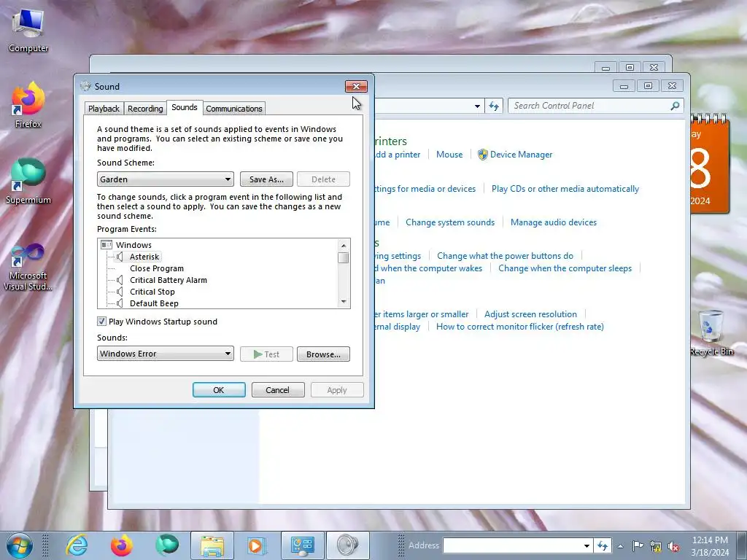Open Windows Media Player in taskbar
Image resolution: width=747 pixels, height=560 pixels.
(257, 545)
